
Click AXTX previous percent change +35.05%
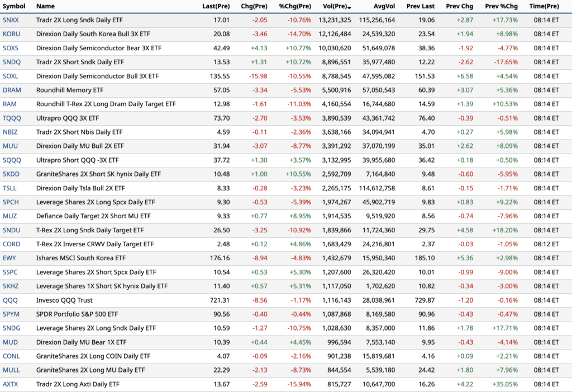point(505,384)
